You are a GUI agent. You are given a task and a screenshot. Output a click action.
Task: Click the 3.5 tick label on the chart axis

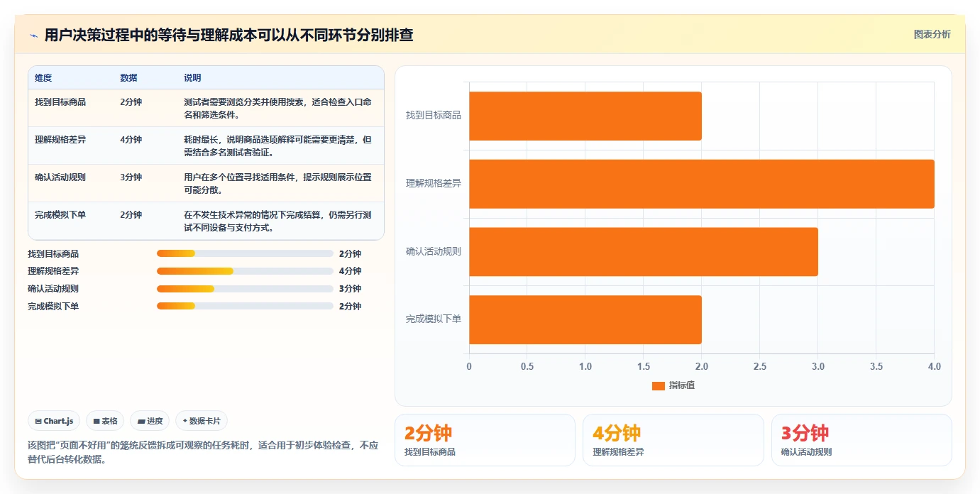[x=876, y=366]
